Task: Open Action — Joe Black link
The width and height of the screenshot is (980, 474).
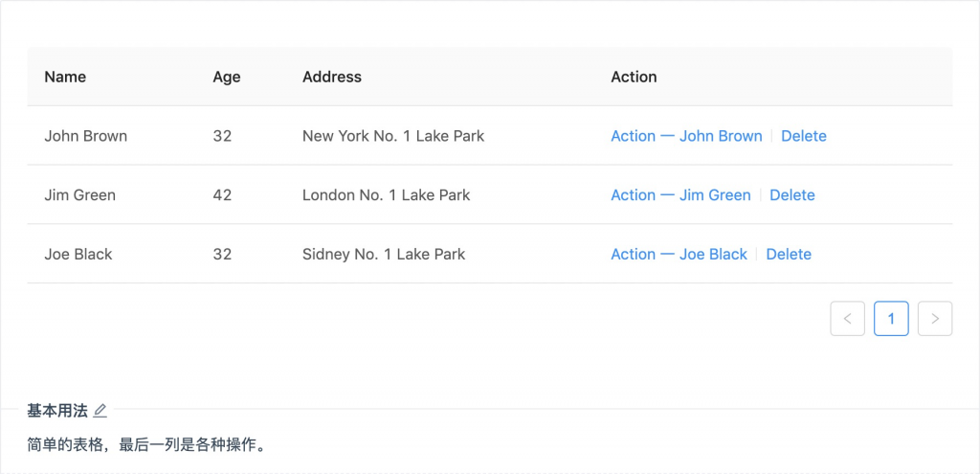Action: point(679,255)
